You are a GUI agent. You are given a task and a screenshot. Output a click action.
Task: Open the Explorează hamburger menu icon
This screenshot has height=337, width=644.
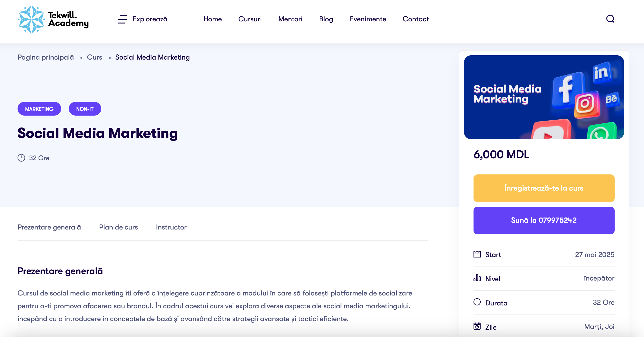(x=122, y=19)
